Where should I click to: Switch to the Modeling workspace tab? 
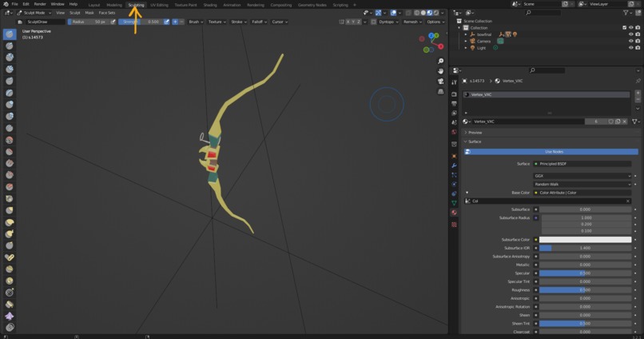(x=114, y=5)
